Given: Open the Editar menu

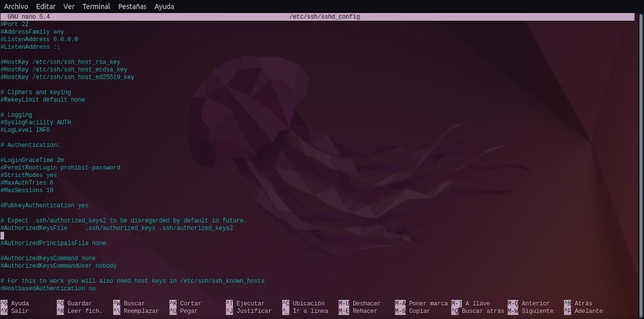Looking at the screenshot, I should point(46,6).
